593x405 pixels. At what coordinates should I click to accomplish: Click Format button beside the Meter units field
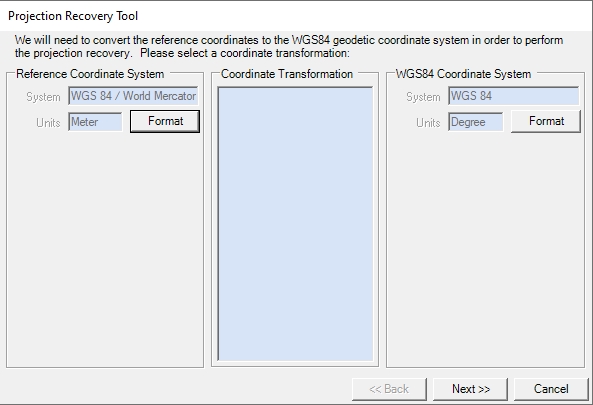(x=165, y=121)
